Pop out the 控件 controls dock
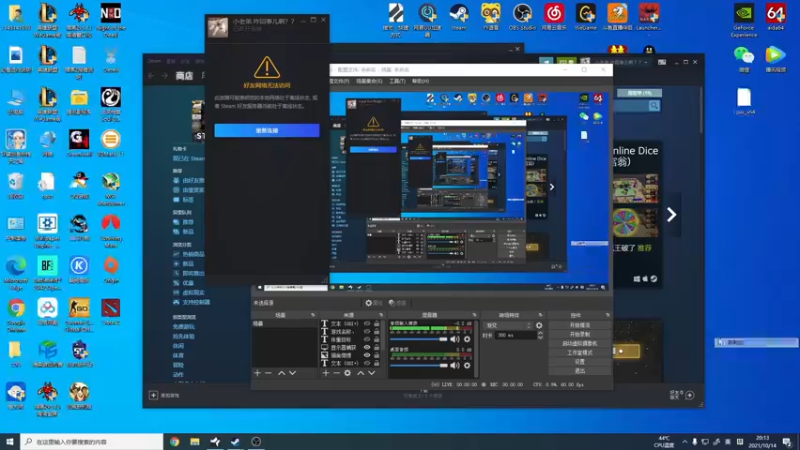Screen dimensions: 800x450 click(608, 315)
